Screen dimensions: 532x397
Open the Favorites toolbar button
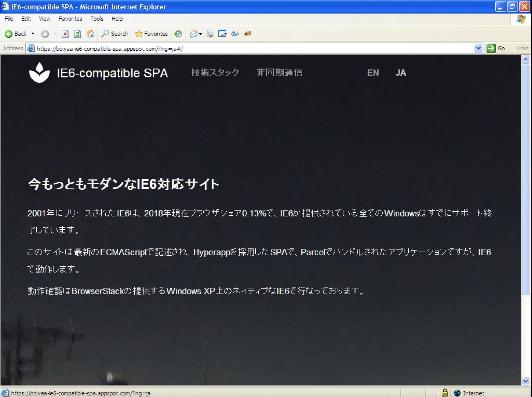click(x=151, y=34)
